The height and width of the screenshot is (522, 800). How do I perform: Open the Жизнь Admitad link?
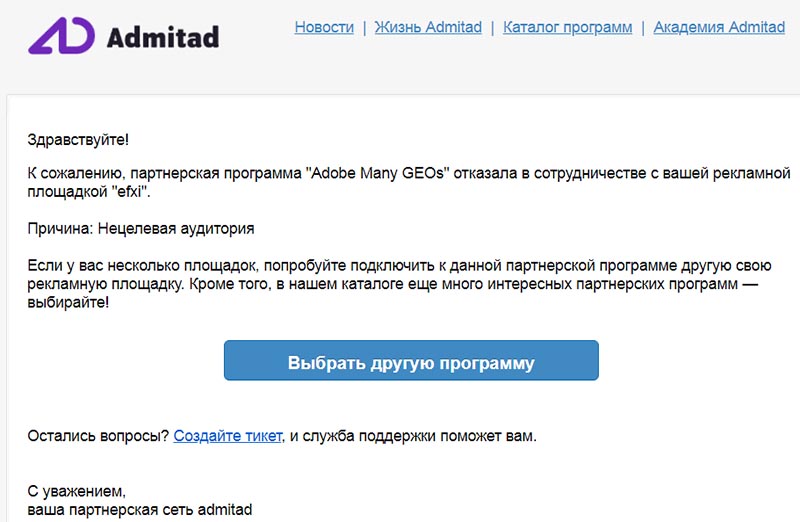point(428,27)
